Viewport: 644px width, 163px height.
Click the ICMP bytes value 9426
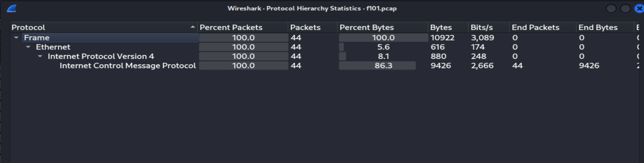coord(440,66)
